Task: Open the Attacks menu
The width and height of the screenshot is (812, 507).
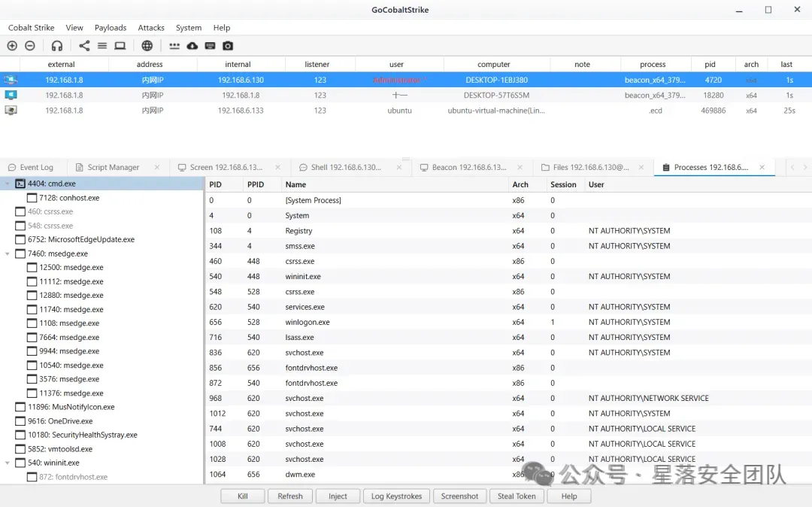Action: 151,27
